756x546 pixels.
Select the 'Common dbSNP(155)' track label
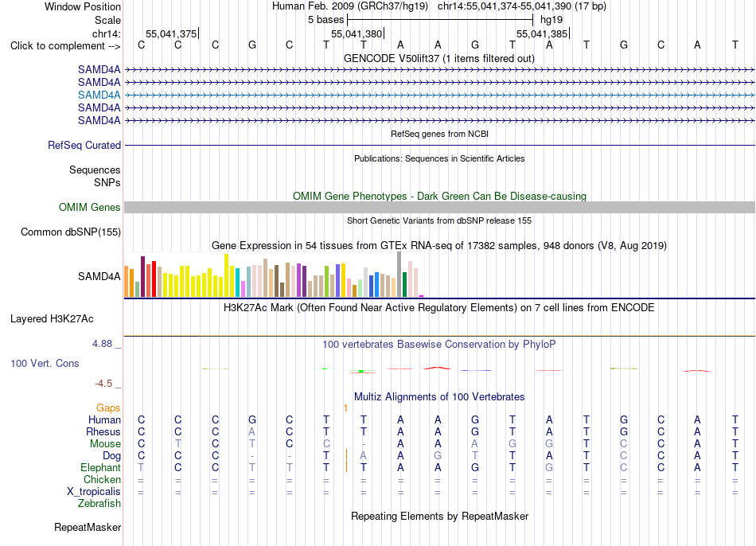70,232
